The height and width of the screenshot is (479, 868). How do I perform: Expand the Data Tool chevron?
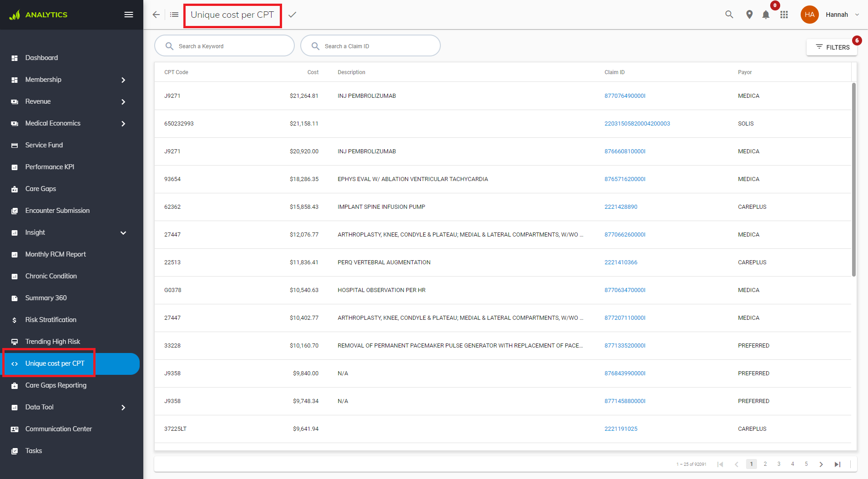click(x=123, y=408)
